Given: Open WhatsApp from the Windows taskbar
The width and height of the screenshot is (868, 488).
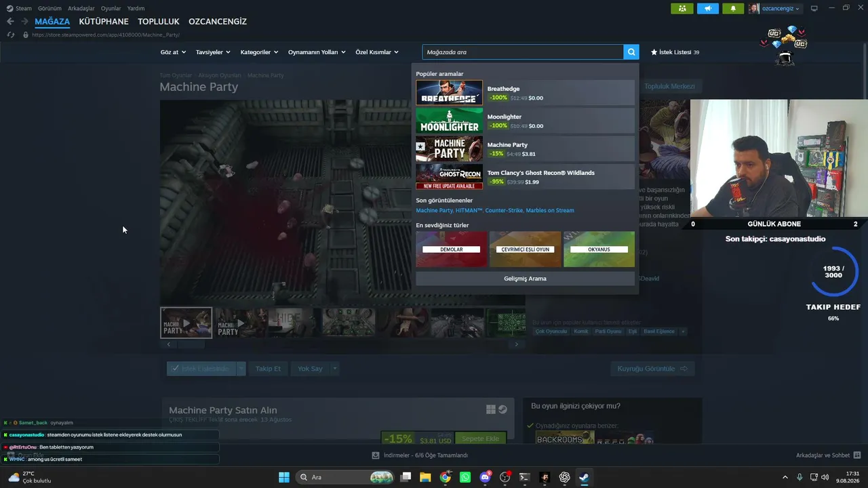Looking at the screenshot, I should pos(465,477).
